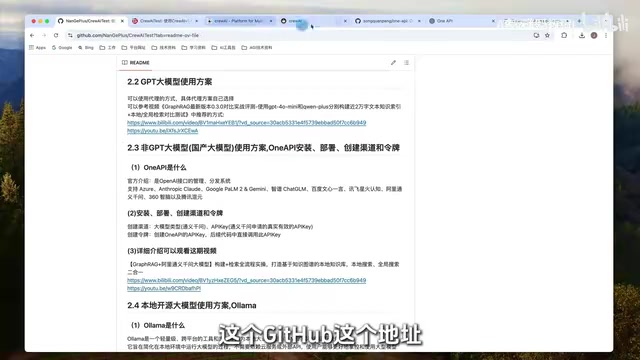
Task: Open site information icon beside the URL
Action: (70, 36)
